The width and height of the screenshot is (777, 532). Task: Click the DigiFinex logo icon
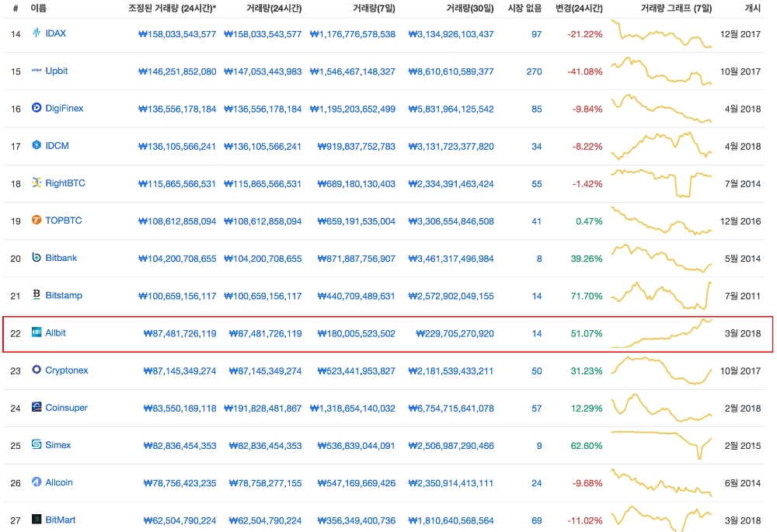[37, 107]
